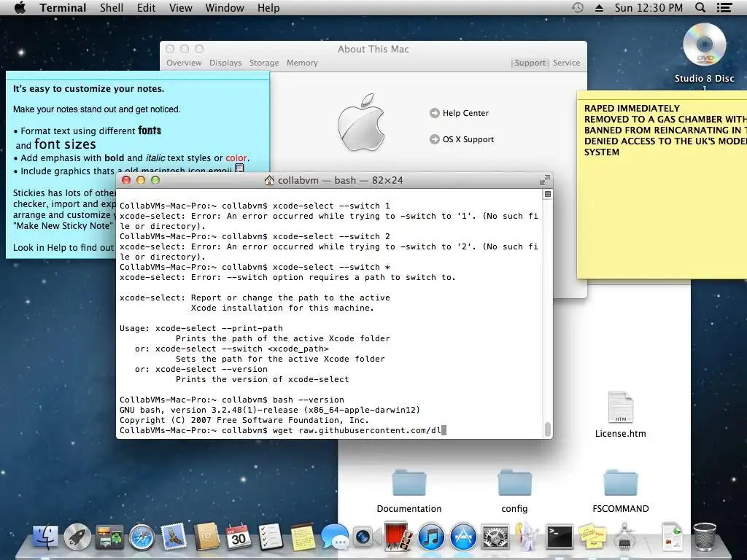Click the eject menu bar icon

(x=600, y=7)
